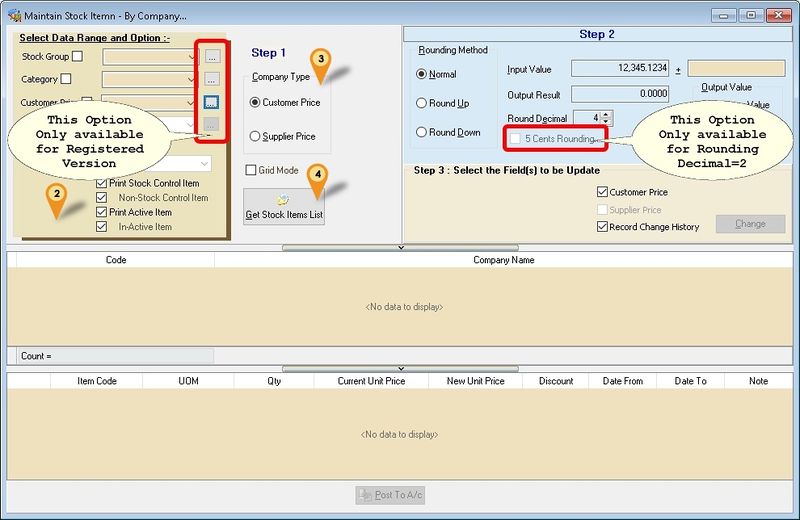Viewport: 800px width, 520px height.
Task: Click the highlighted ellipsis button in third row
Action: tap(212, 102)
